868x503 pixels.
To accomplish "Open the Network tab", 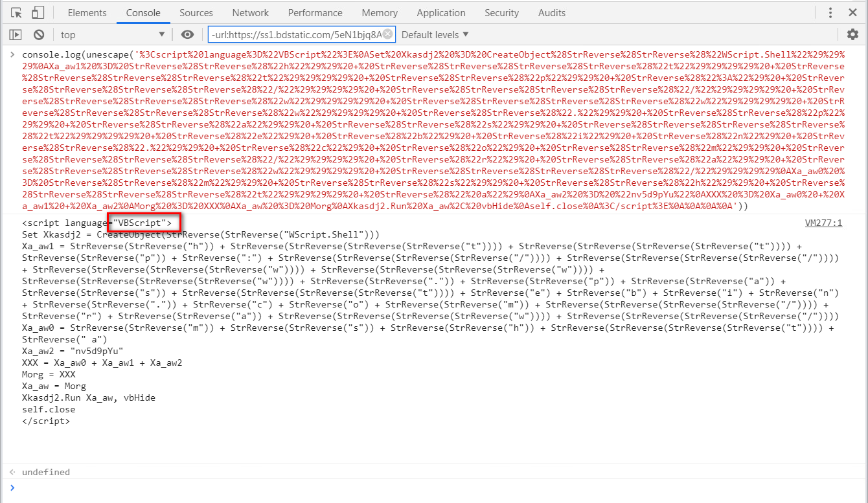I will click(250, 13).
